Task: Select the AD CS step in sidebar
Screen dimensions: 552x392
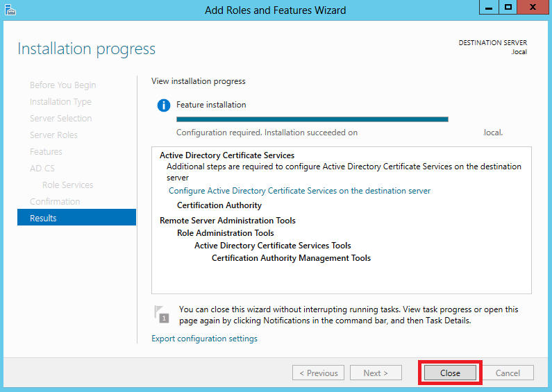Action: pyautogui.click(x=42, y=168)
